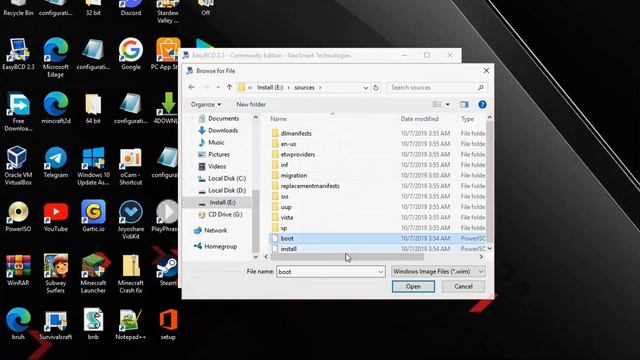Select the Office setup desktop icon
Viewport: 640px width, 360px height.
pos(168,324)
